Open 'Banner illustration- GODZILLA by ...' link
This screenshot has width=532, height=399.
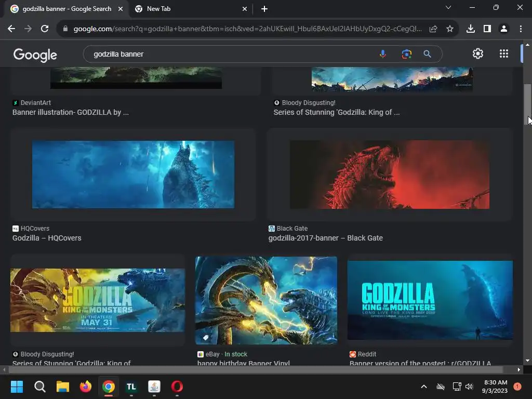pos(71,112)
